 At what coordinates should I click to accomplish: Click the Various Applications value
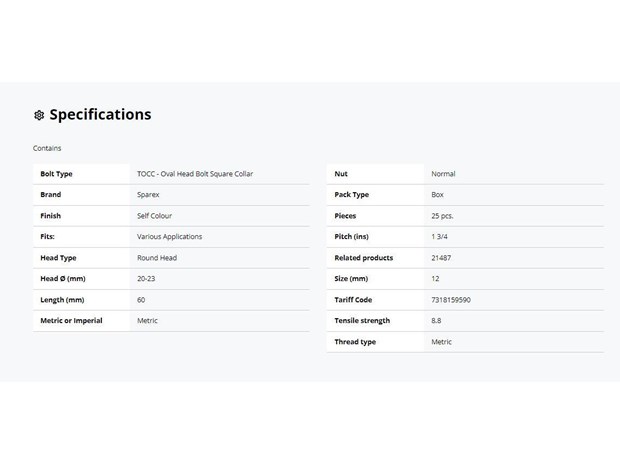pyautogui.click(x=170, y=237)
